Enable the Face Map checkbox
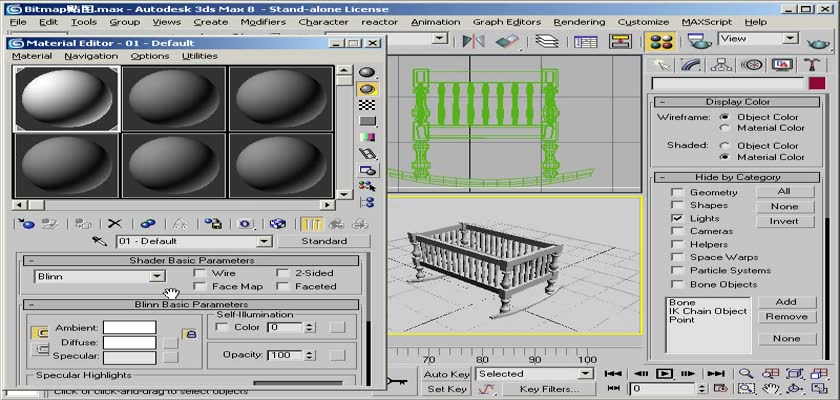The width and height of the screenshot is (840, 400). pyautogui.click(x=200, y=286)
